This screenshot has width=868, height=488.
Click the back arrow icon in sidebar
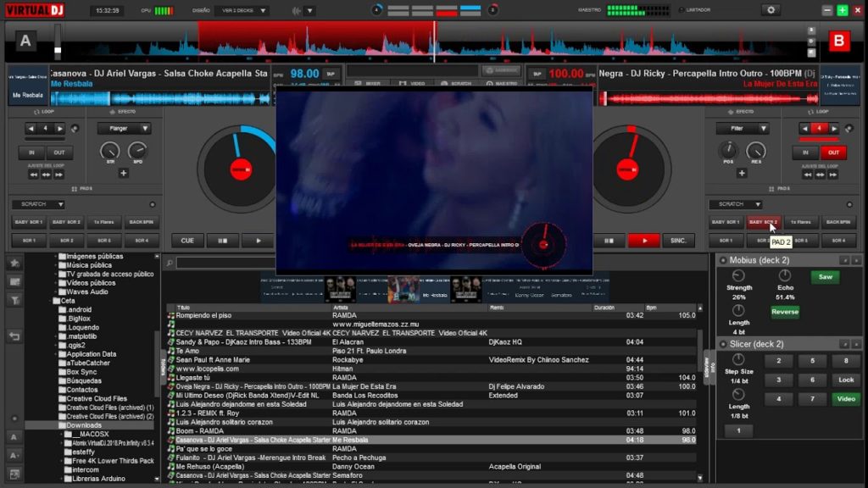(15, 336)
